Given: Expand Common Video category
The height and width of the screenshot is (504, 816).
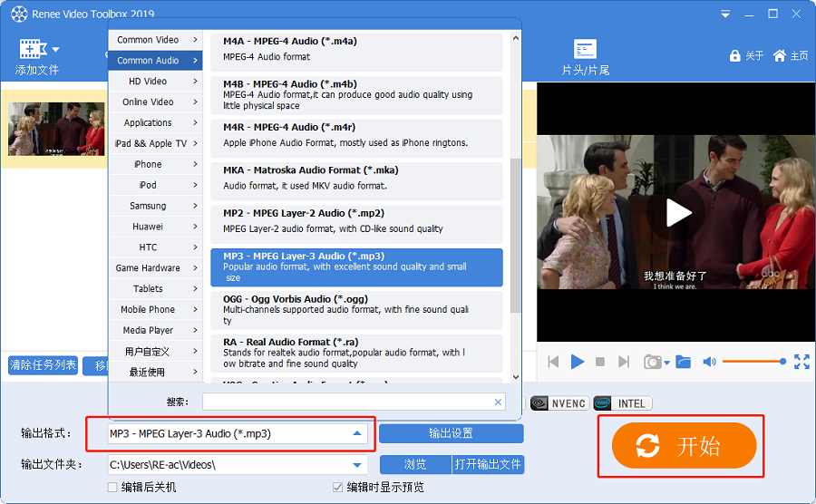Looking at the screenshot, I should click(x=155, y=40).
